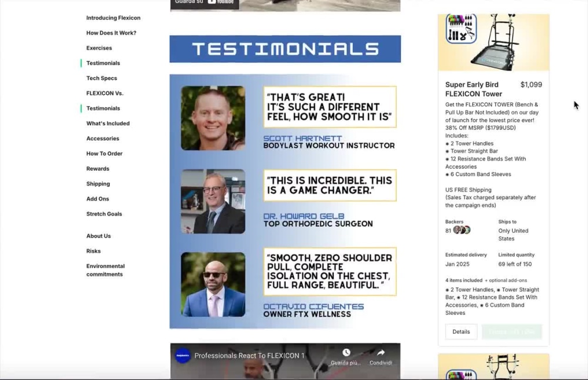The image size is (588, 380).
Task: Open video title Professionals React To FLEXICON 1
Action: pyautogui.click(x=249, y=356)
